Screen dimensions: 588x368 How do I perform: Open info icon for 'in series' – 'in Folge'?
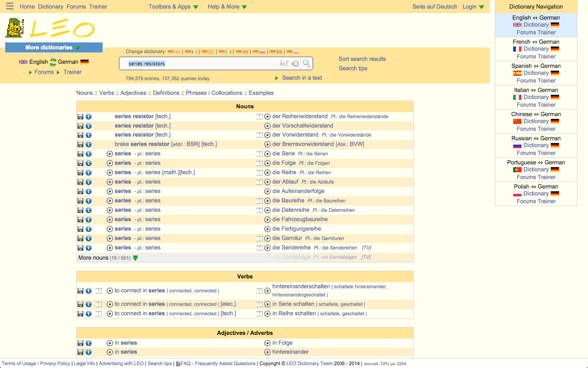[89, 343]
